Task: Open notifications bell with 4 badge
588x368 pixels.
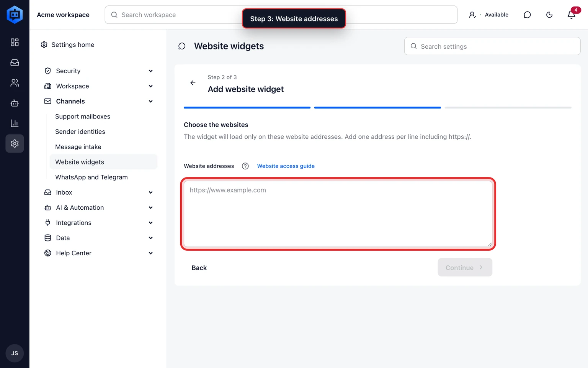Action: tap(572, 15)
